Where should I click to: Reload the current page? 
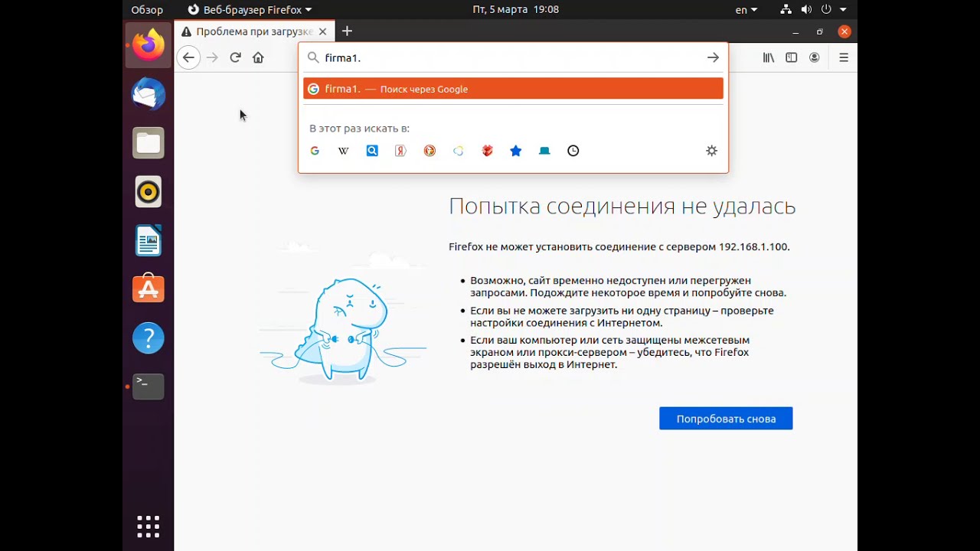pyautogui.click(x=235, y=57)
